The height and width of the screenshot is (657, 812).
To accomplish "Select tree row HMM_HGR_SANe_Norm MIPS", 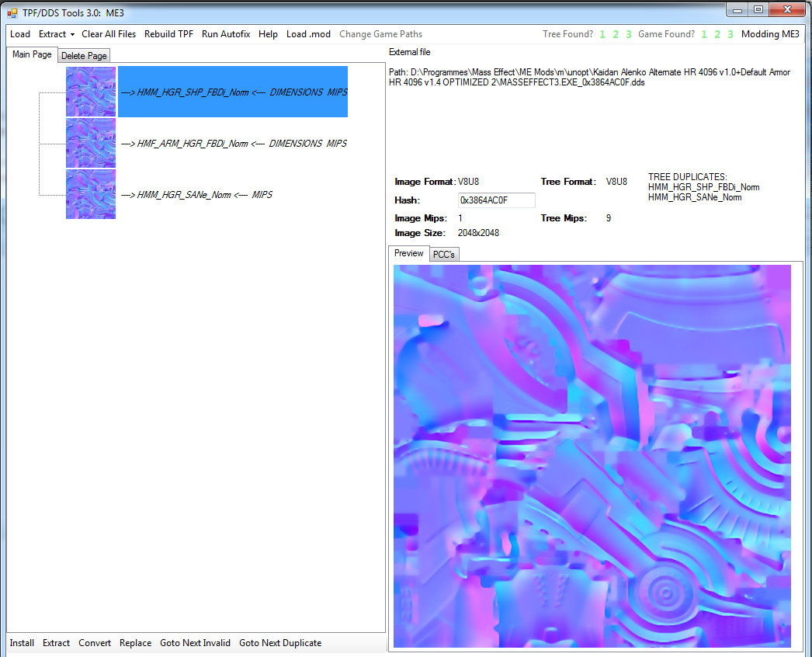I will pyautogui.click(x=196, y=195).
